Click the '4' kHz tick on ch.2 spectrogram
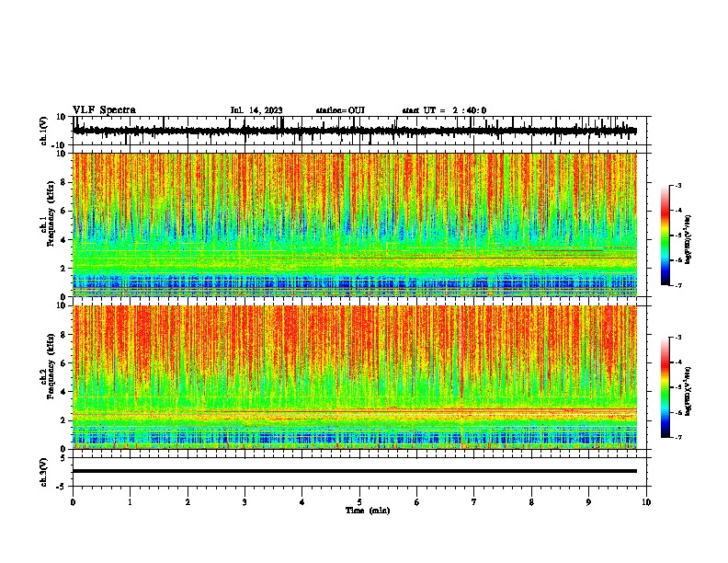The height and width of the screenshot is (563, 728). coord(63,392)
